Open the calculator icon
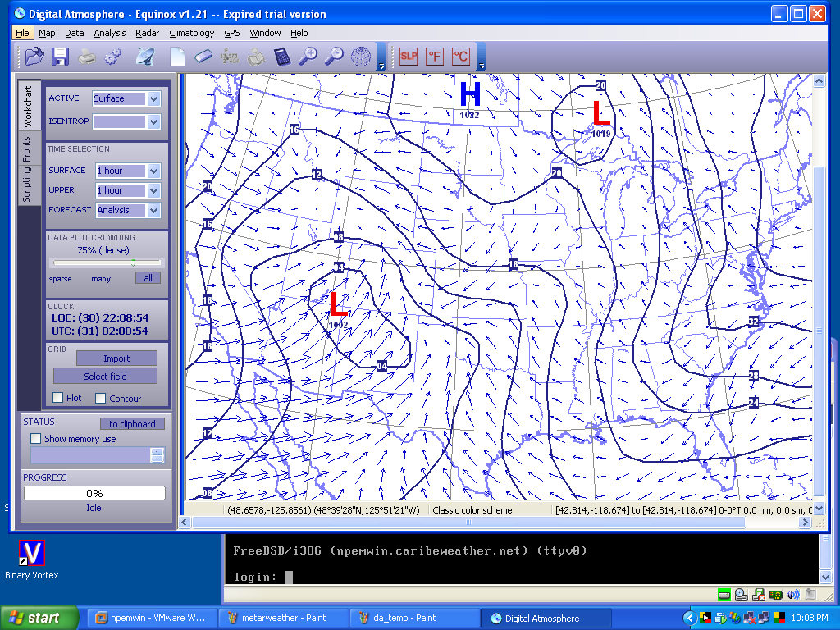This screenshot has width=840, height=630. (282, 57)
